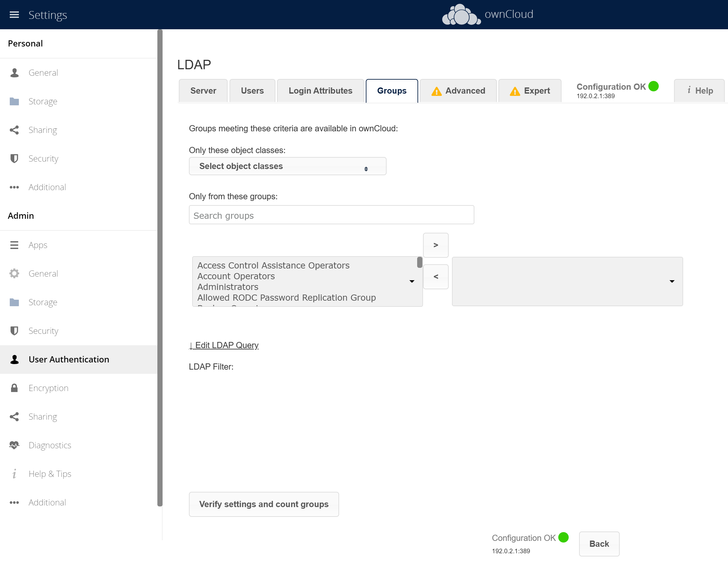
Task: Click the Personal Sharing icon
Action: coord(14,130)
